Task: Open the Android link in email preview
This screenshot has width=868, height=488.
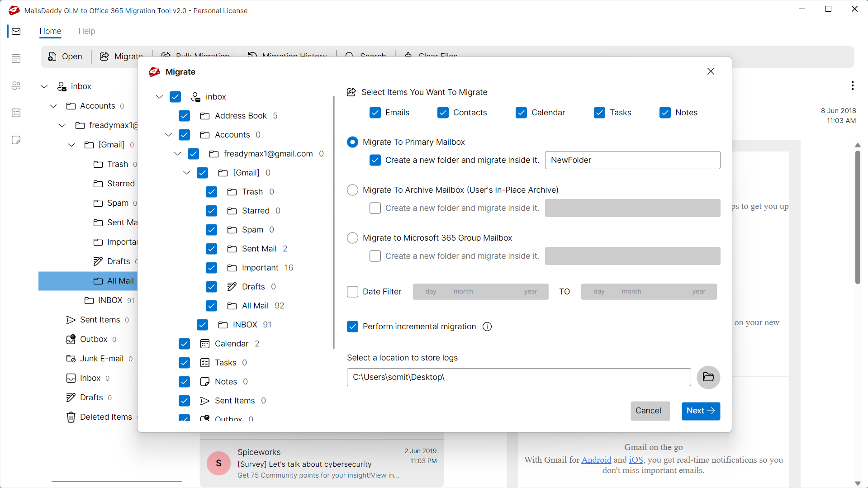Action: (596, 460)
